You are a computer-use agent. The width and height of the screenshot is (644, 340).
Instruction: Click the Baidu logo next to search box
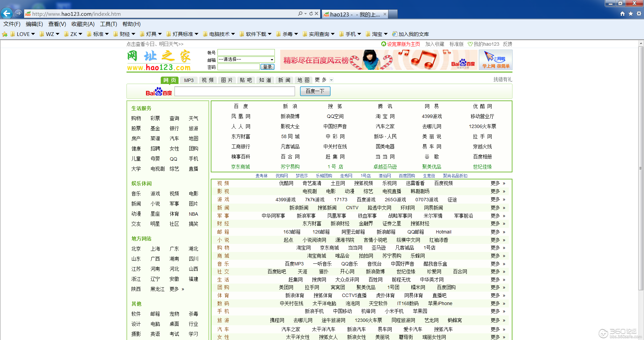(159, 92)
